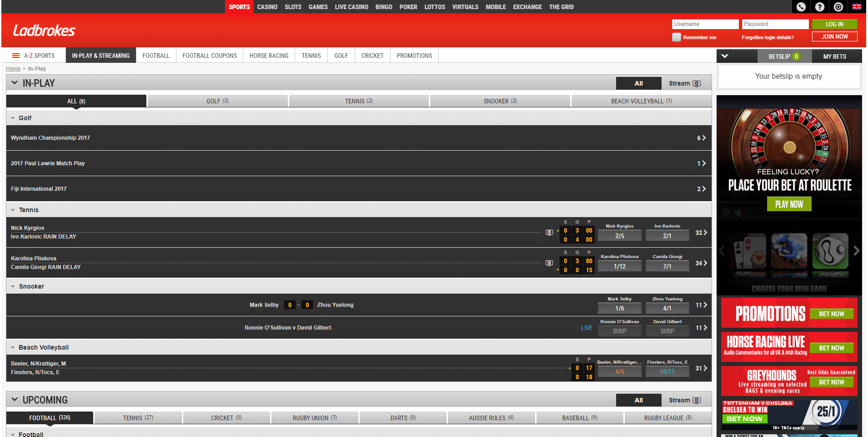The image size is (868, 437).
Task: Click the phone contact icon
Action: 801,7
